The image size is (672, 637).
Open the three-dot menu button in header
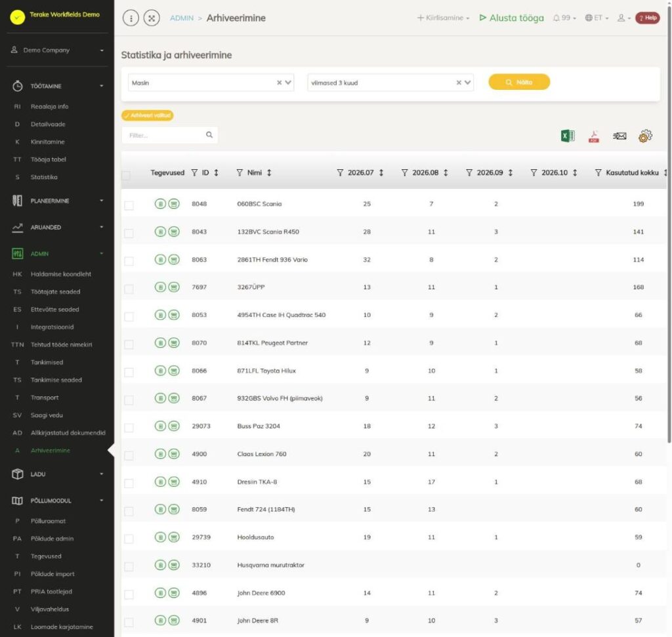tap(131, 18)
